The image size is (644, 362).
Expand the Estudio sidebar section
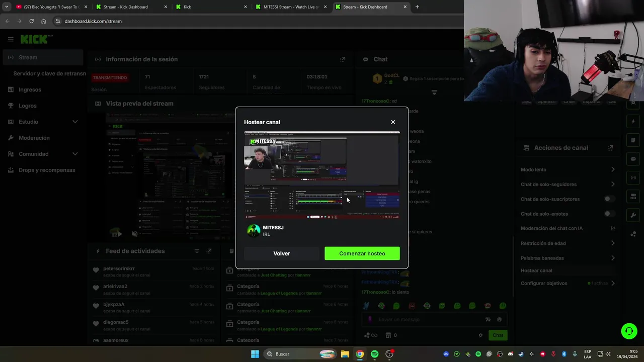[x=42, y=122]
